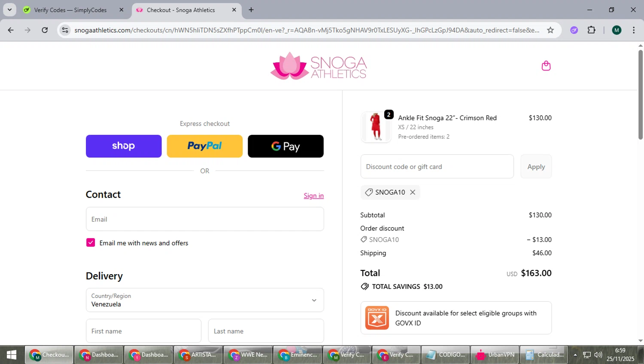Click the purple extension icon in toolbar
Image resolution: width=644 pixels, height=364 pixels.
[574, 30]
